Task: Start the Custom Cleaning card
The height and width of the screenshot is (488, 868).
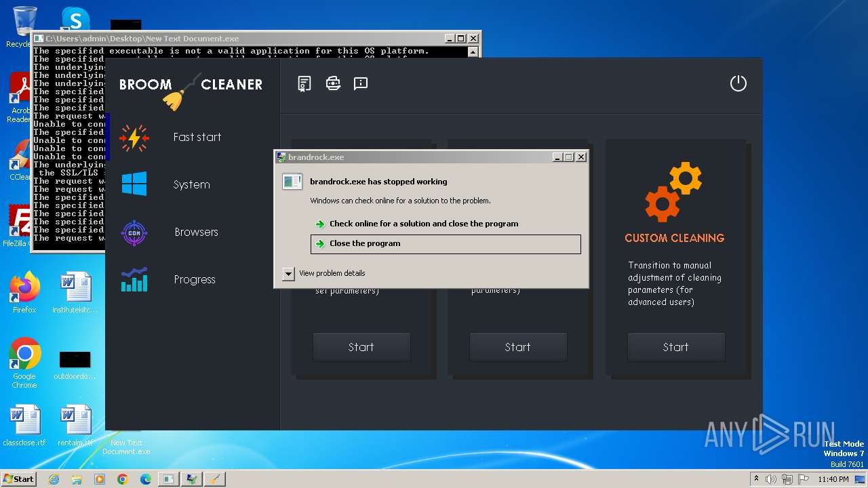Action: pyautogui.click(x=676, y=347)
